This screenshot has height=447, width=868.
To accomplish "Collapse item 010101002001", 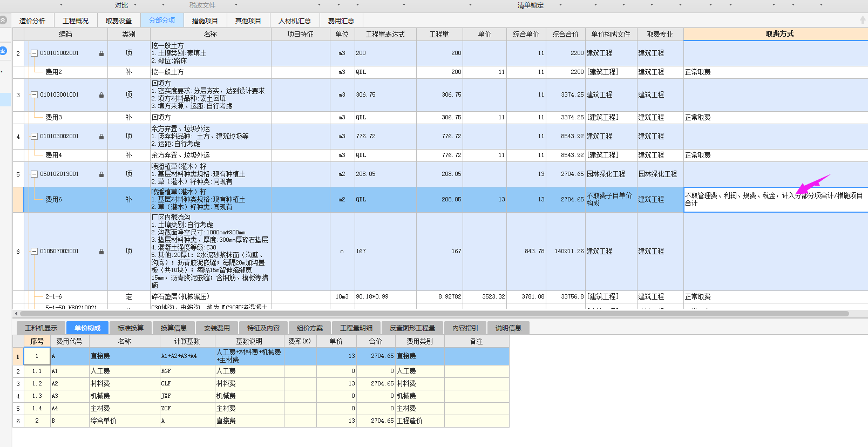I will (35, 53).
